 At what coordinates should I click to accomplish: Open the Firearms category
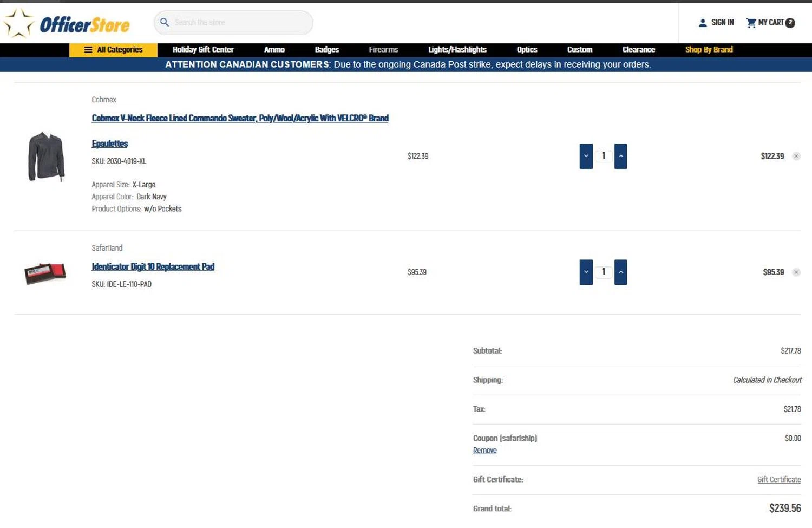(x=383, y=50)
